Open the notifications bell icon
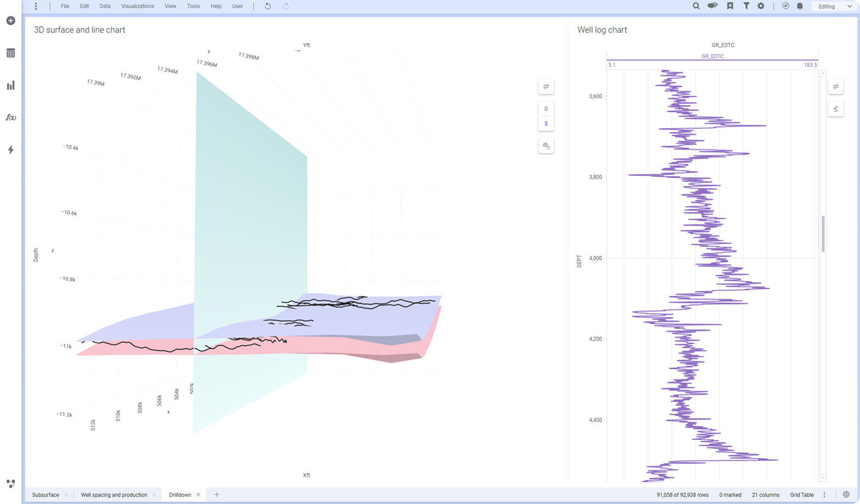 (x=800, y=6)
